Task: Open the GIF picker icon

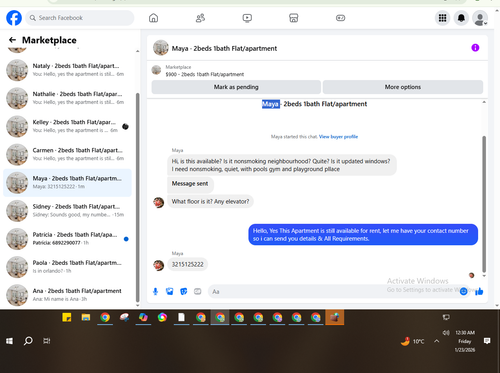Action: [x=198, y=292]
